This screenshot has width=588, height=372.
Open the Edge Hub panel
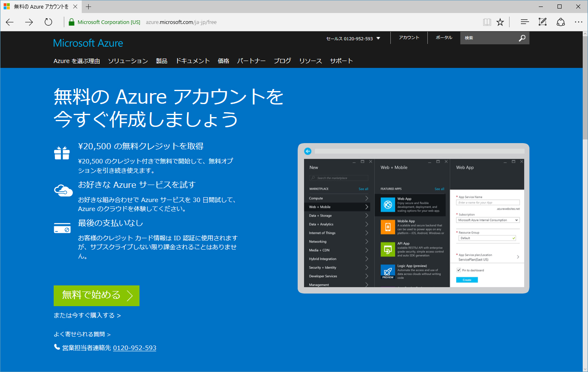tap(525, 22)
